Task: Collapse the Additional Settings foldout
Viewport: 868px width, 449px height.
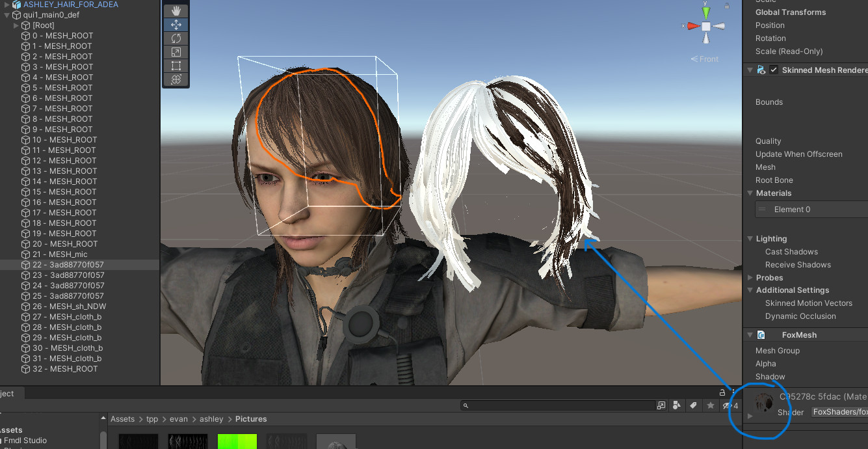Action: (750, 290)
